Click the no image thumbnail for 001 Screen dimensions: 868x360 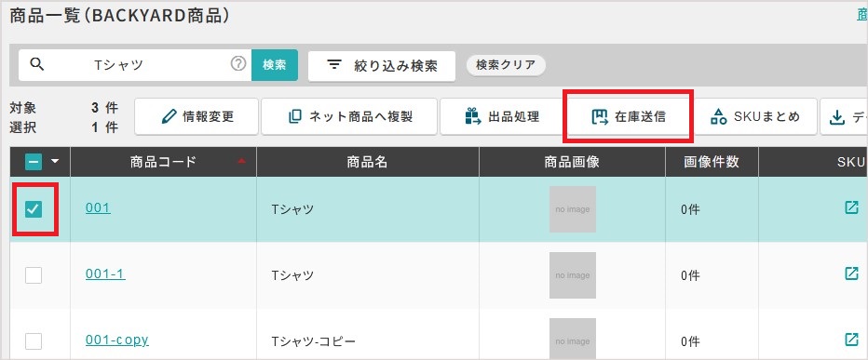573,209
